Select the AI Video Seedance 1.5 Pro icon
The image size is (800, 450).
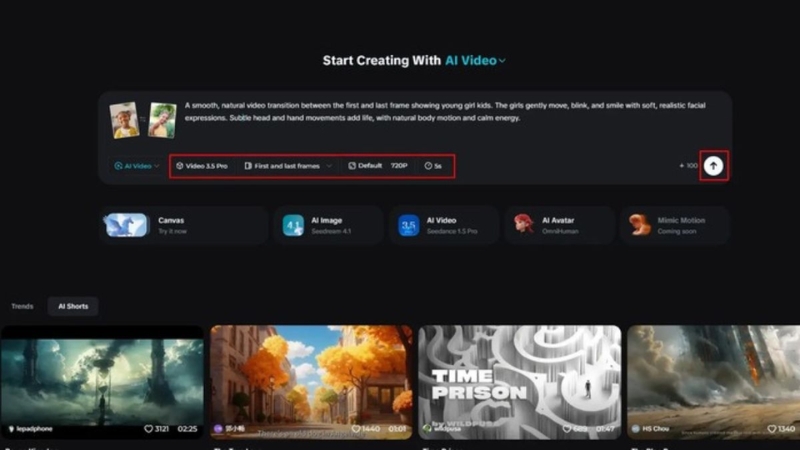409,226
